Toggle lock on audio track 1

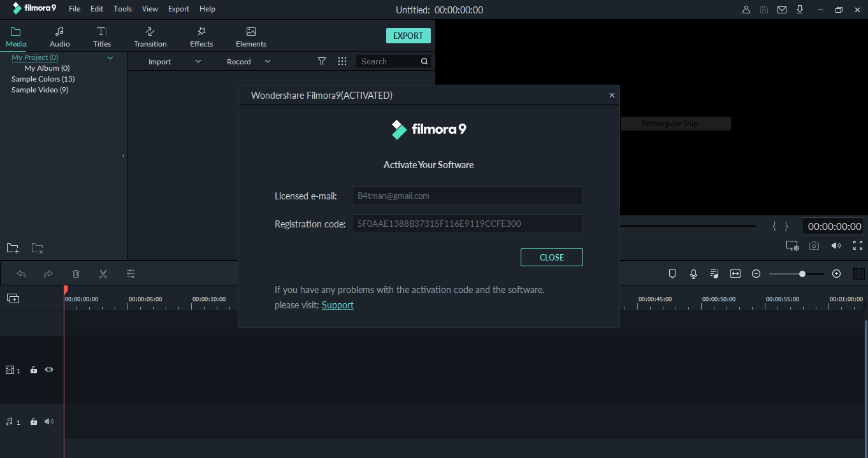34,422
